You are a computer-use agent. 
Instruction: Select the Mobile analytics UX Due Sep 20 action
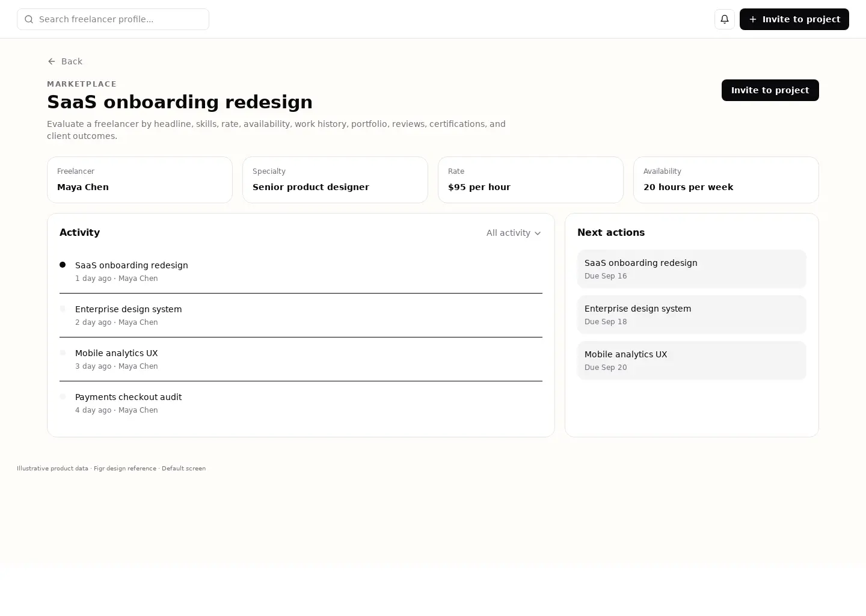(692, 360)
